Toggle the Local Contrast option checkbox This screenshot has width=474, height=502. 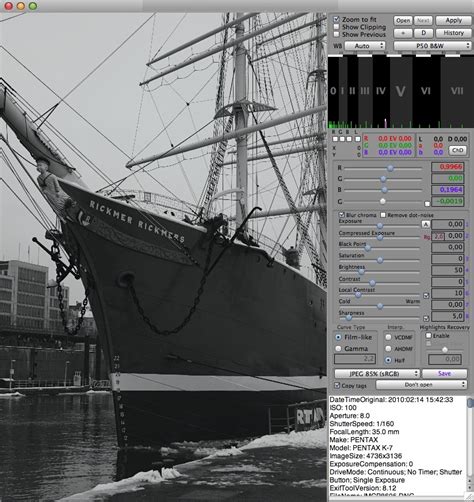click(426, 295)
